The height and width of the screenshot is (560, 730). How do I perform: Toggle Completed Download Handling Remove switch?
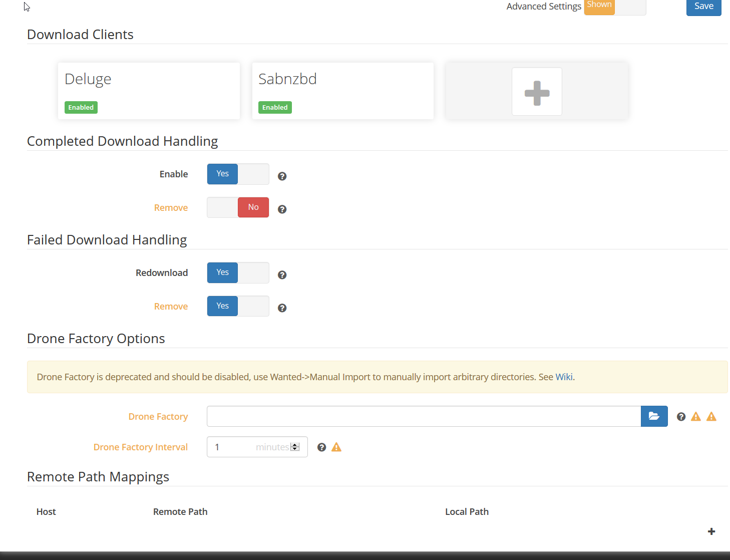click(x=238, y=207)
